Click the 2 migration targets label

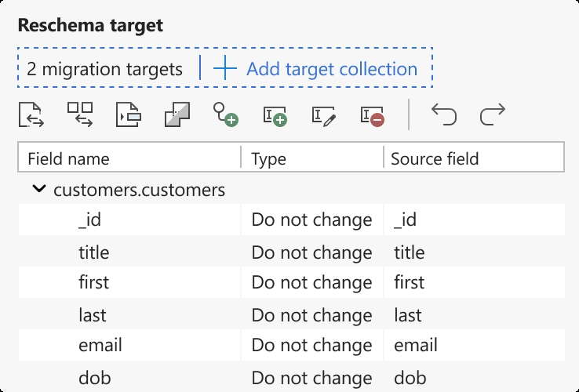point(104,69)
